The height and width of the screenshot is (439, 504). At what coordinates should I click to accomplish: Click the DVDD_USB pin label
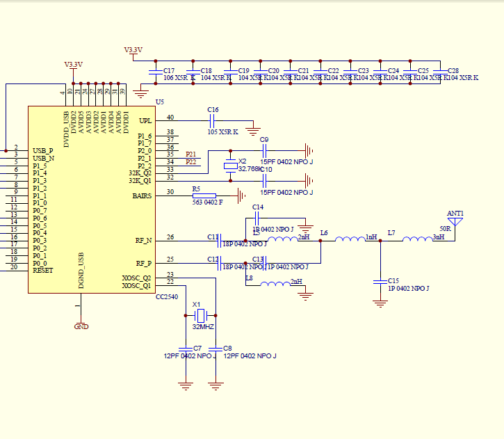tap(66, 129)
